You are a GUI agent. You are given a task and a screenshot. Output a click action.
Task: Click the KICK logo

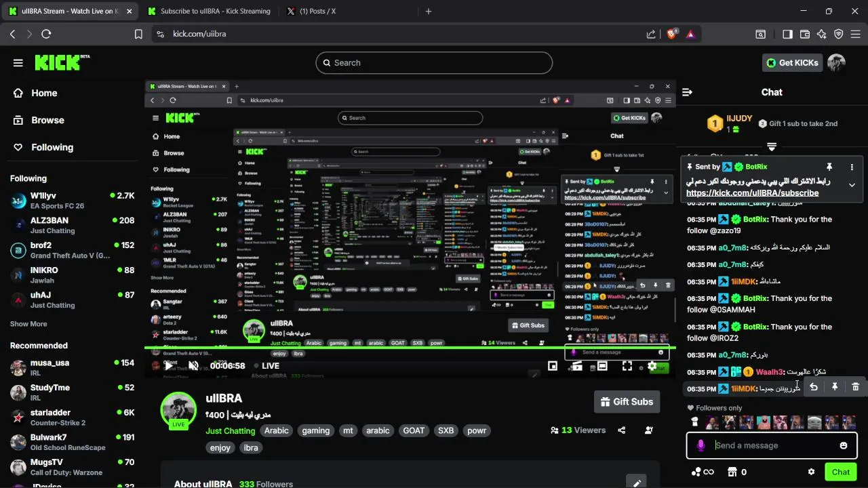click(x=62, y=62)
